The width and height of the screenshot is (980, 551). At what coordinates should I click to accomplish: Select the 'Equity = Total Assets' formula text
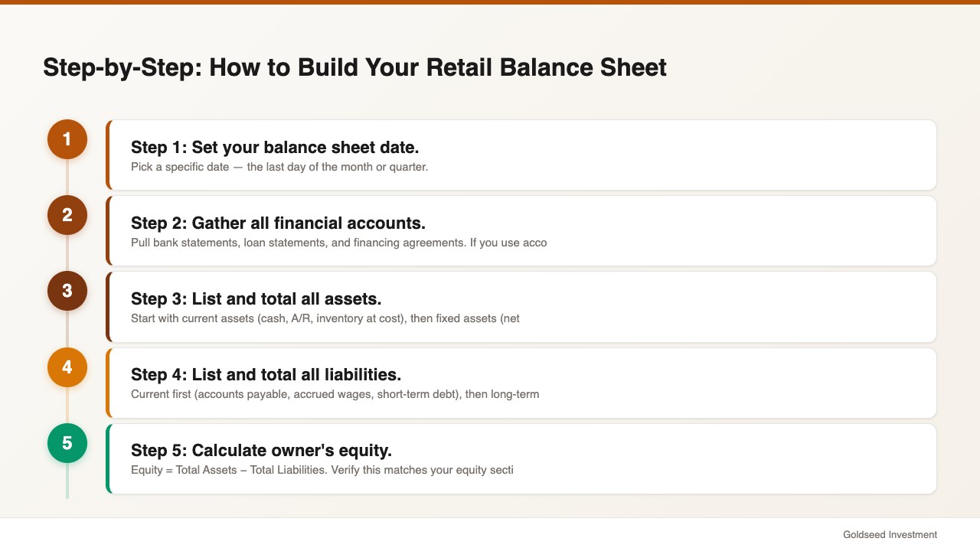pyautogui.click(x=322, y=470)
